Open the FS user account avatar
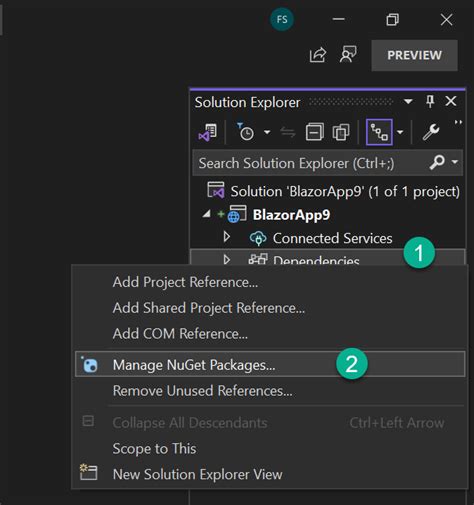The image size is (474, 505). click(282, 20)
